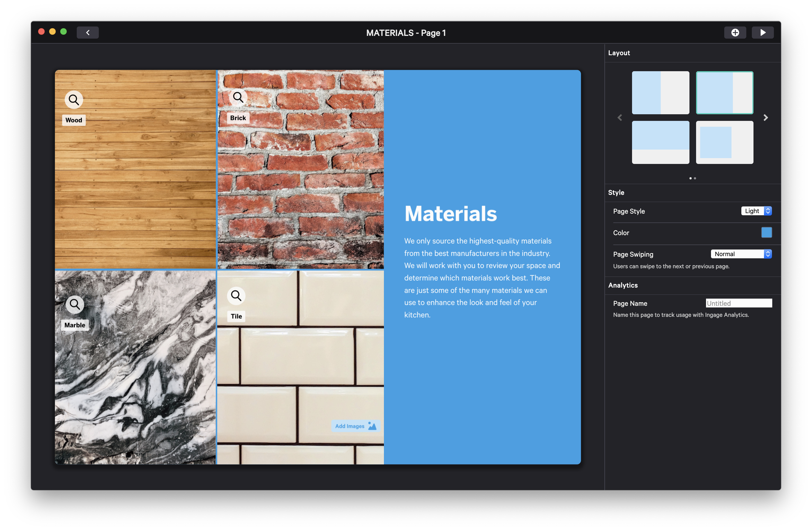Click magnifier icon on Tile image

click(236, 295)
